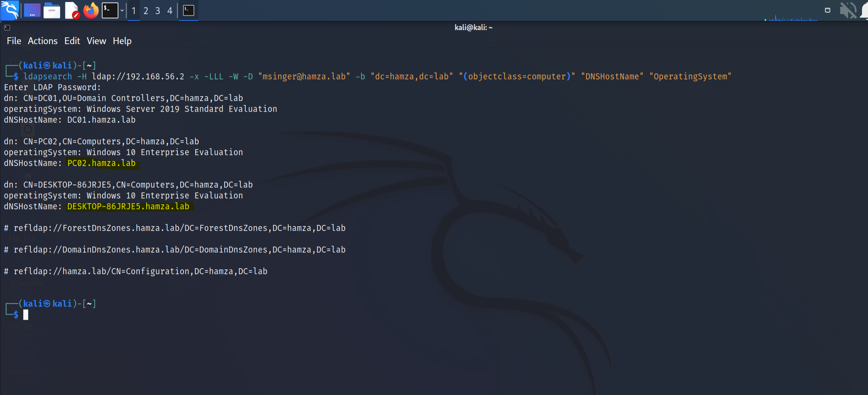Click the DomainDnsZones referral line
Image resolution: width=868 pixels, height=395 pixels.
[175, 250]
